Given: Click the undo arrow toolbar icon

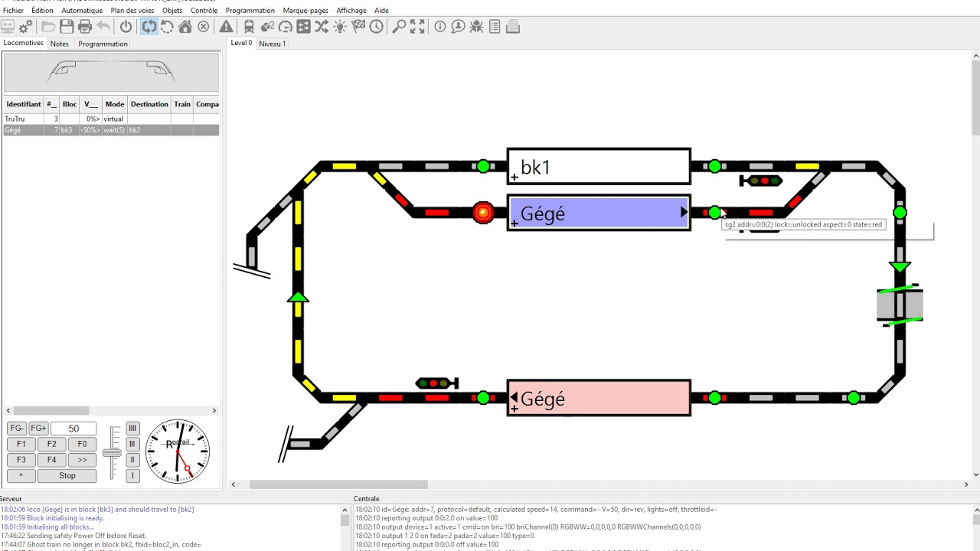Looking at the screenshot, I should coord(103,27).
